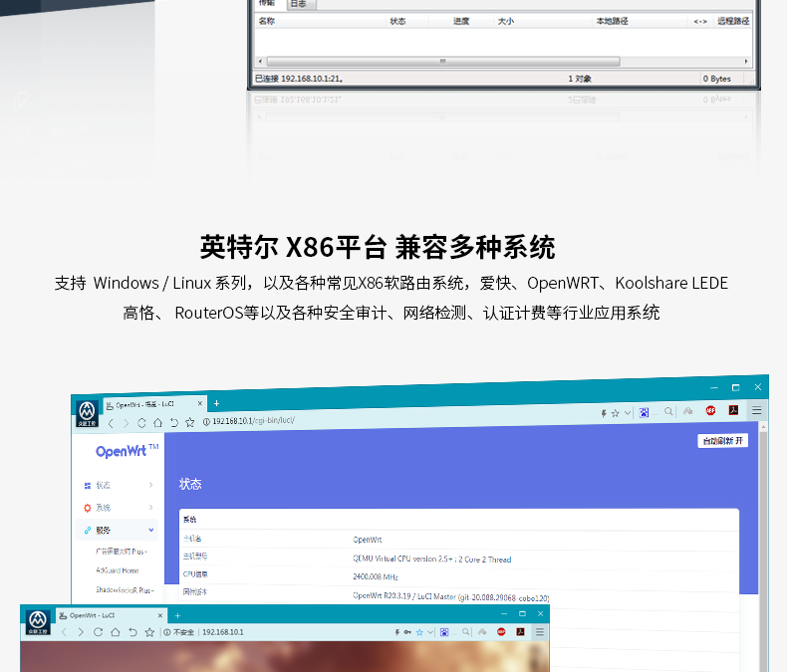787x672 pixels.
Task: Select the 'OpenWrt - 概览 - LuCI' browser tab
Action: (154, 404)
